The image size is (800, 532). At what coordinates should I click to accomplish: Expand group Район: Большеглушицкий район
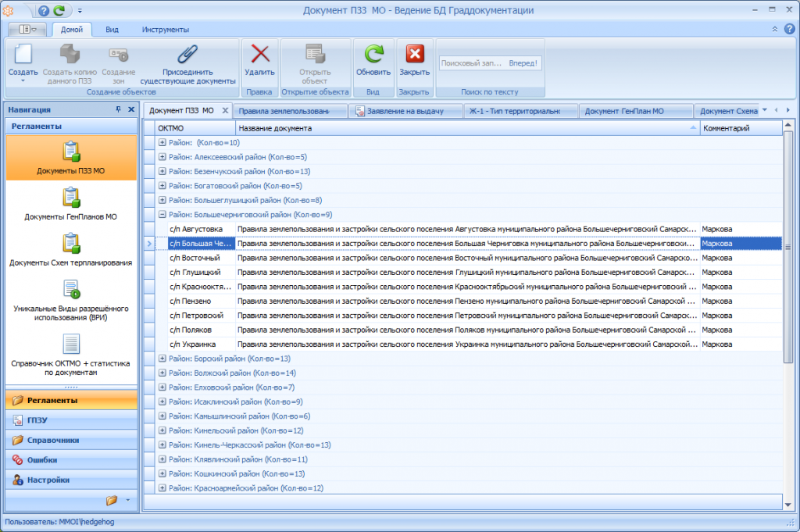[x=162, y=200]
